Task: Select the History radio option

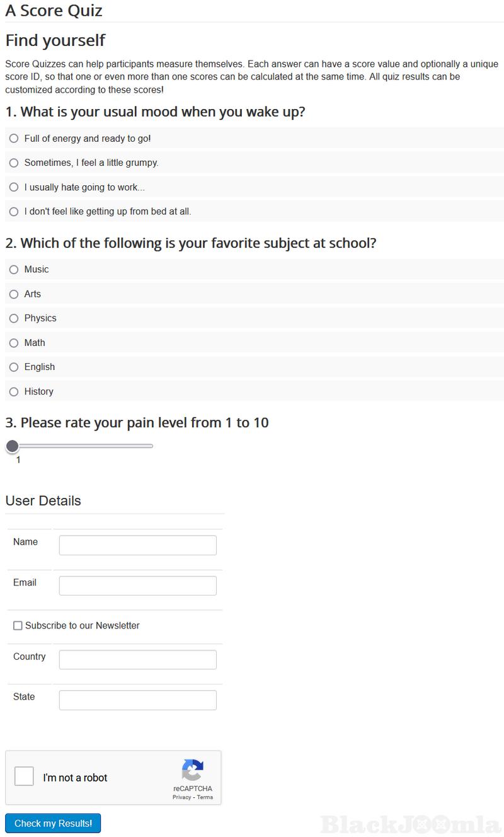Action: point(14,392)
